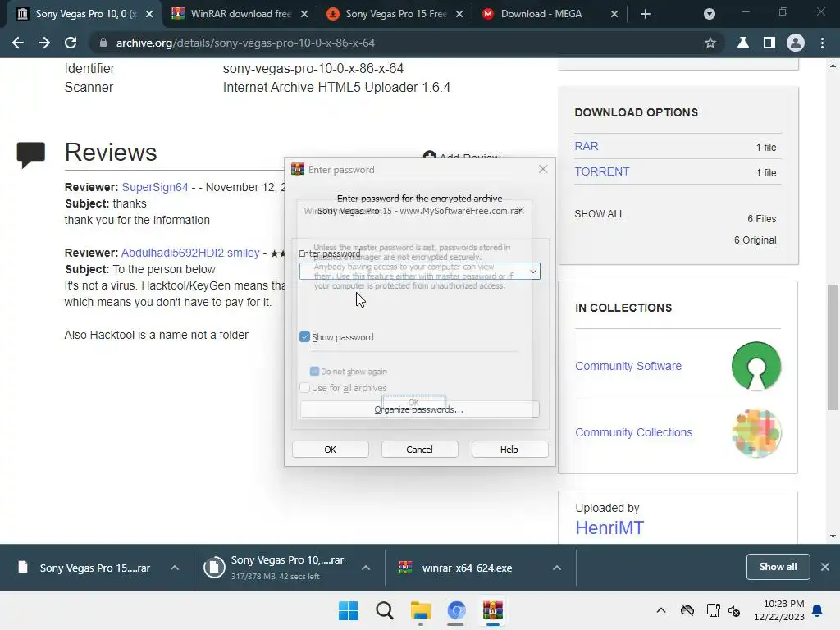Viewport: 840px width, 630px height.
Task: Close the Sony Vegas Pro 15 Free tab
Action: (459, 14)
